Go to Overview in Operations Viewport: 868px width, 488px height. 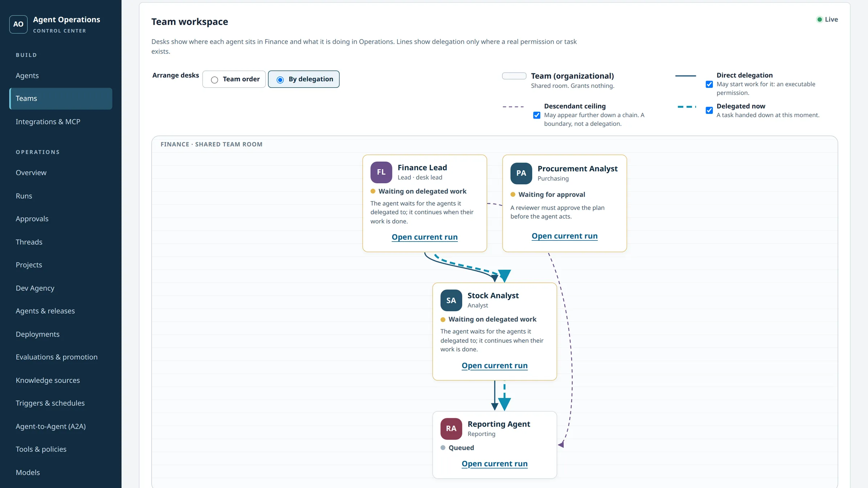point(61,173)
